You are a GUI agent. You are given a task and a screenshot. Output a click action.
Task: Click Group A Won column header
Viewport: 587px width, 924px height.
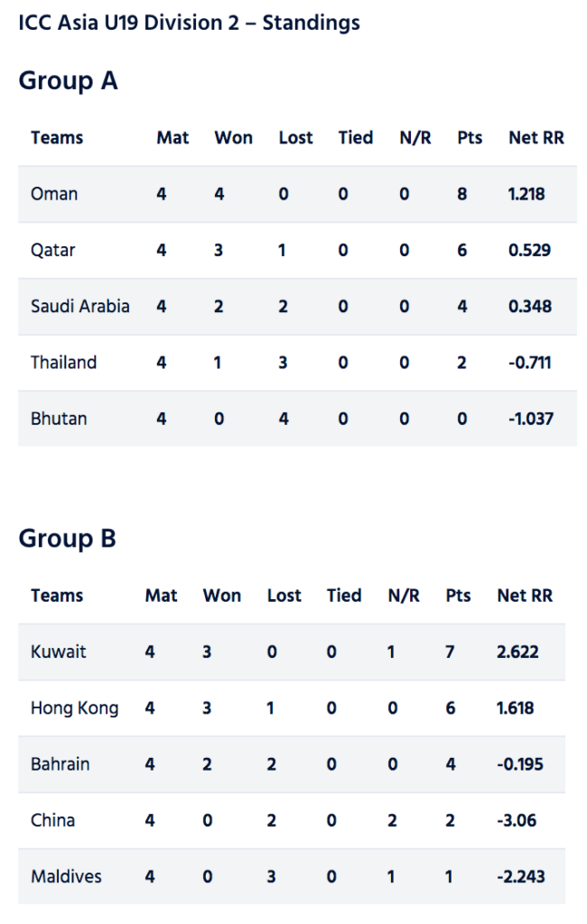coord(234,138)
